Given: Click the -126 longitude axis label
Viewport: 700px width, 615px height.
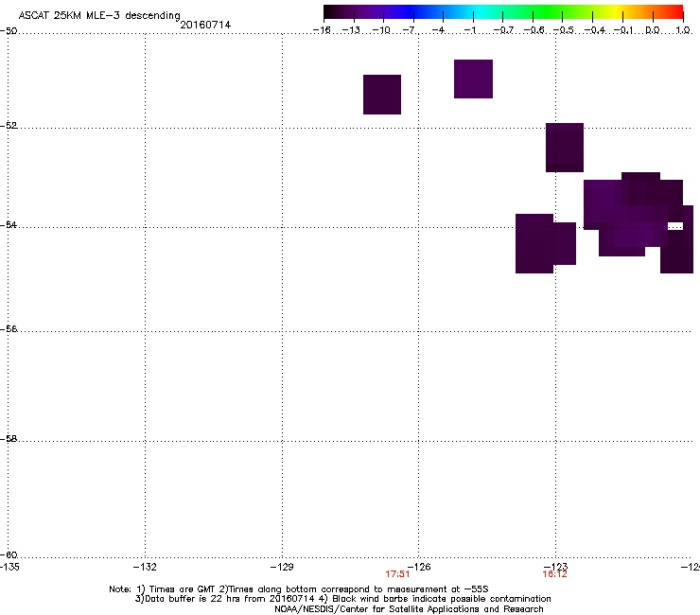Looking at the screenshot, I should coord(419,567).
